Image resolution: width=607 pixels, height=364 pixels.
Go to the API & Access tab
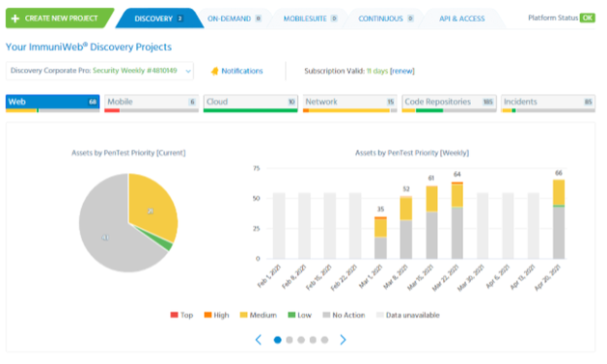point(462,19)
